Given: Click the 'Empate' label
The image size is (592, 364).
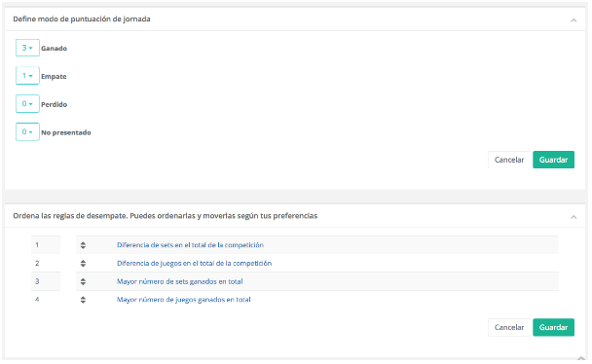Looking at the screenshot, I should point(54,76).
